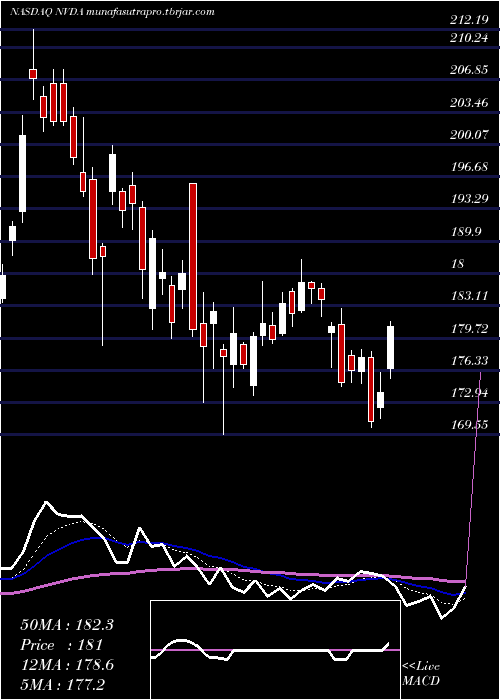This screenshot has width=500, height=700.
Task: Click the Price : 181 readout
Action: coord(62,645)
